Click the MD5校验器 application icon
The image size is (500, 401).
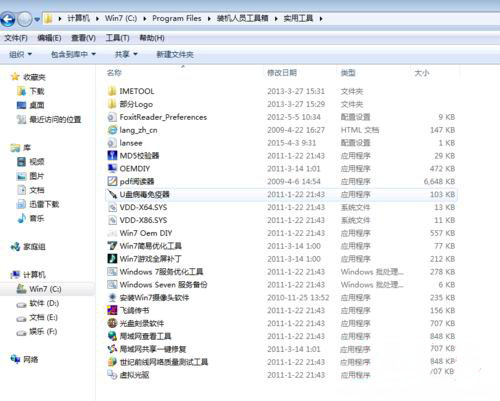point(112,156)
